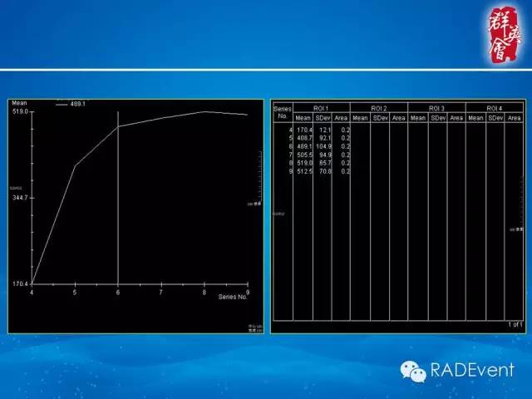Click the vertical cursor line at series 6
The image size is (532, 399).
[118, 208]
